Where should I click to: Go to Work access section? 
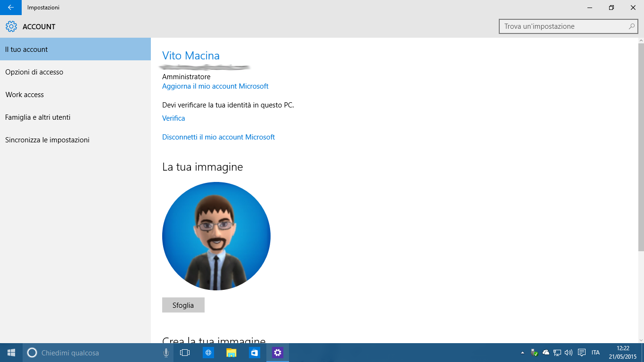point(75,94)
